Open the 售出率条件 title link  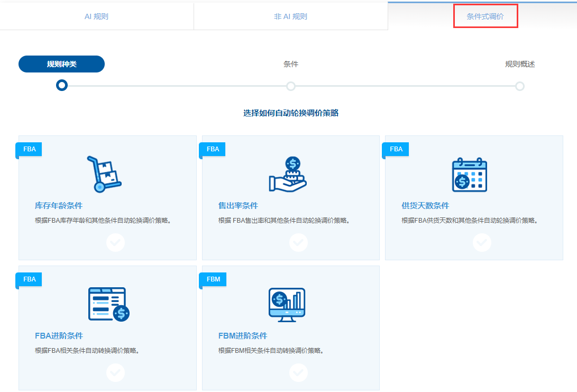pos(238,205)
